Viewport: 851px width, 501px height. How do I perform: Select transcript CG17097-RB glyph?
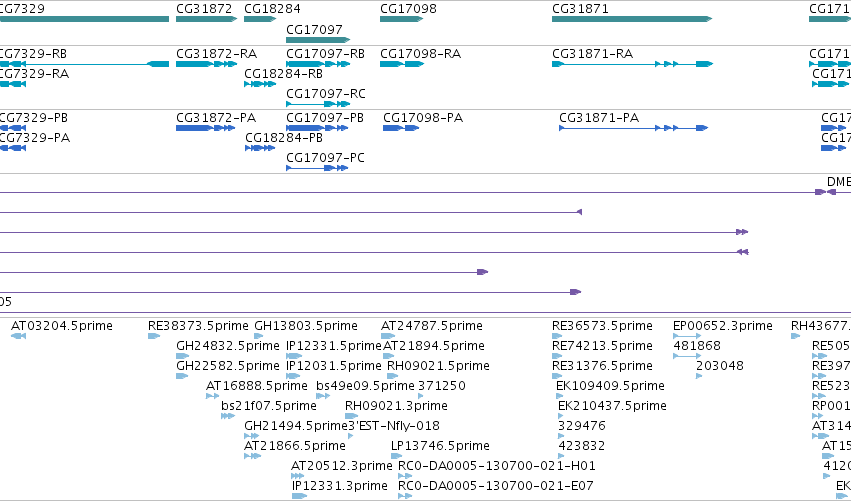coord(318,64)
